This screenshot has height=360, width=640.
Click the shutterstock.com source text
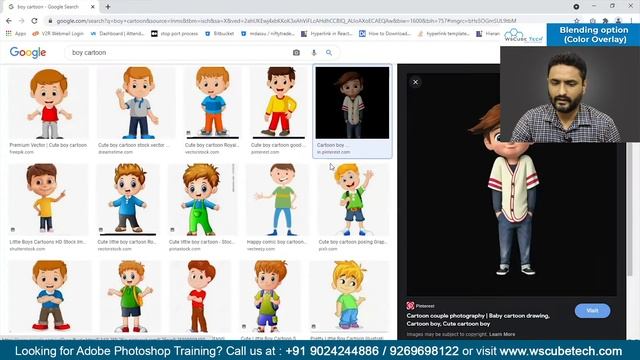click(27, 249)
